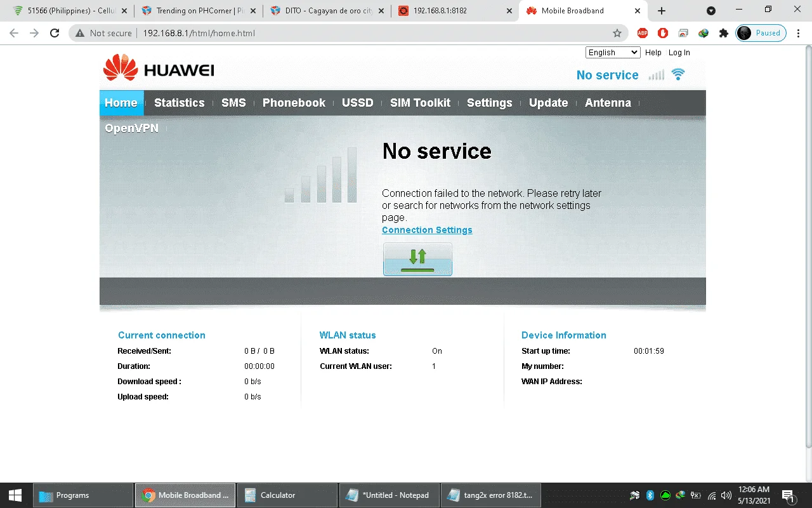Open the Chrome three-dot menu
The height and width of the screenshot is (508, 812).
pos(799,33)
